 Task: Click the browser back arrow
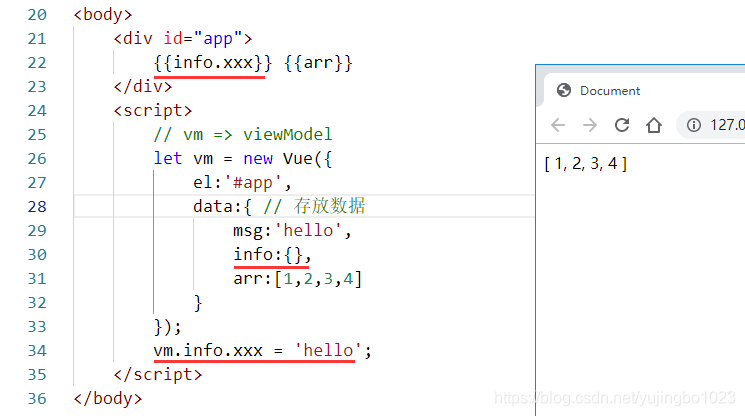click(x=558, y=125)
